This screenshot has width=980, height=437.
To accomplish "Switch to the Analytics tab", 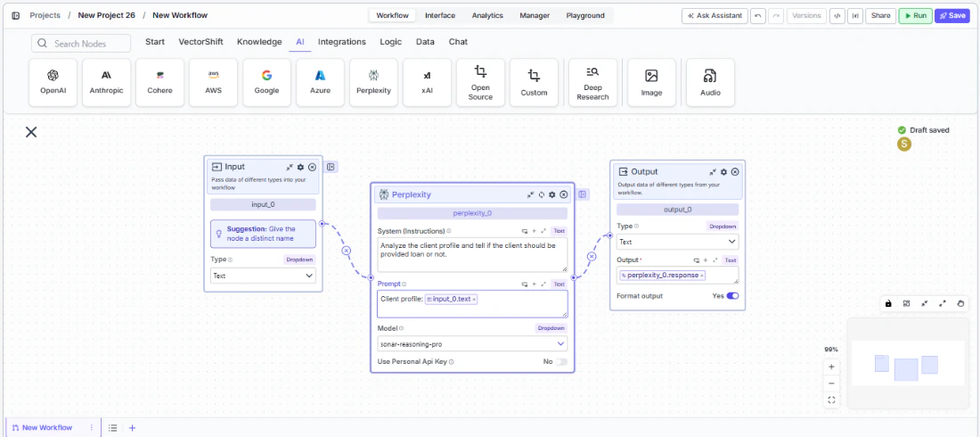I will [487, 16].
